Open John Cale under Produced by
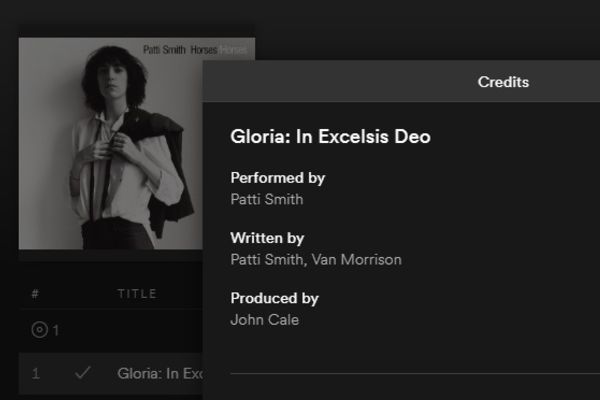Screen dimensions: 600x400 click(x=264, y=320)
